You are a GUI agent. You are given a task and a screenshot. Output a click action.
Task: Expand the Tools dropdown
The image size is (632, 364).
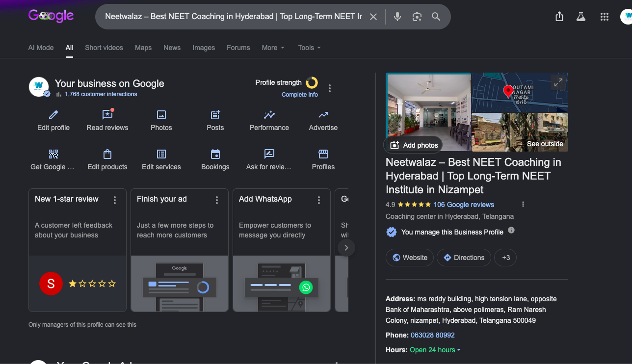309,48
